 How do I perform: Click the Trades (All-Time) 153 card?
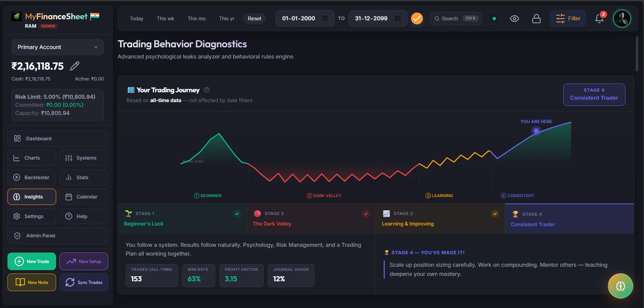(x=152, y=276)
